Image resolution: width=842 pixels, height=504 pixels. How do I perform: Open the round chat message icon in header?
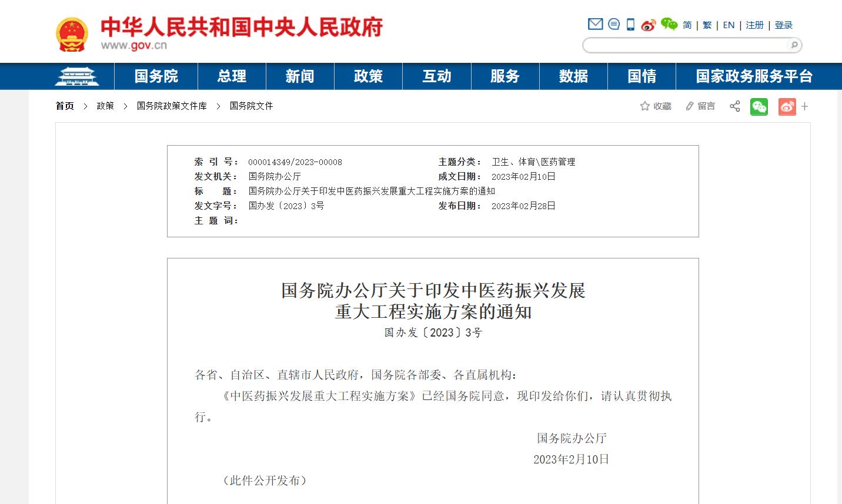coord(613,24)
